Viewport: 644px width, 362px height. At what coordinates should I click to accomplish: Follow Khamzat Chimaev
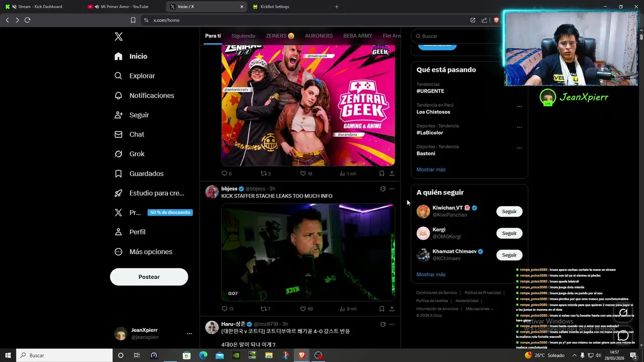click(509, 255)
